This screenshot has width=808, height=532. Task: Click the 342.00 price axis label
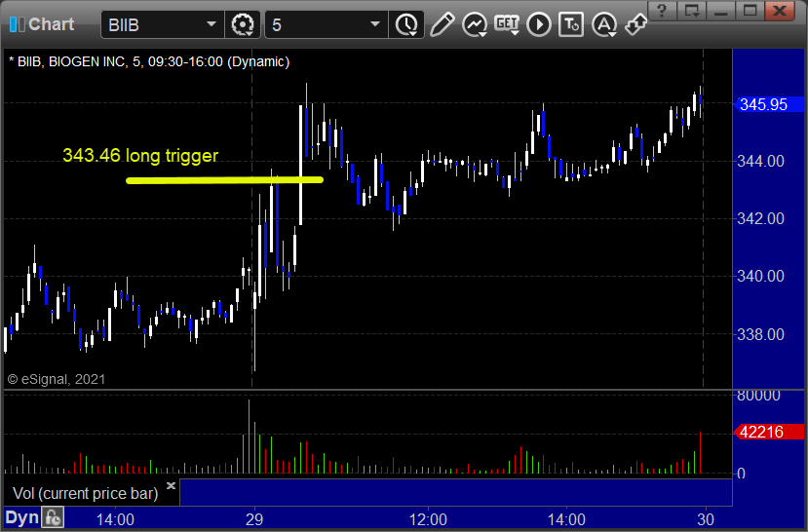point(760,218)
